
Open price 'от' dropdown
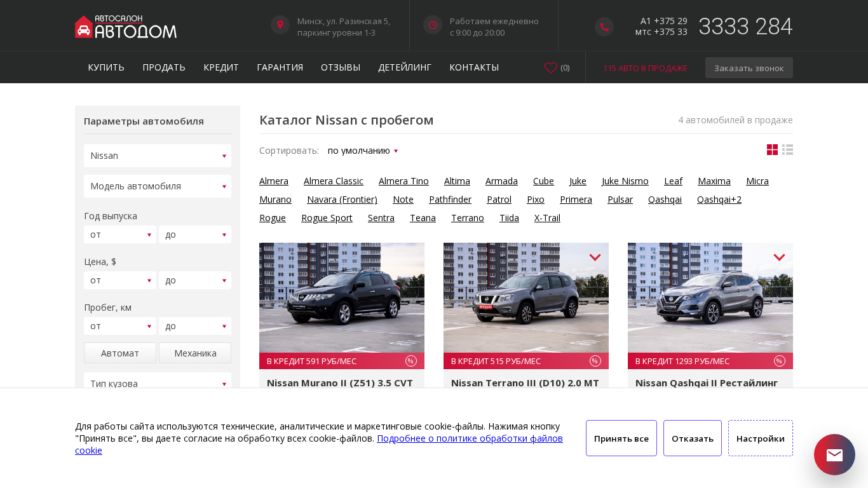pos(120,280)
